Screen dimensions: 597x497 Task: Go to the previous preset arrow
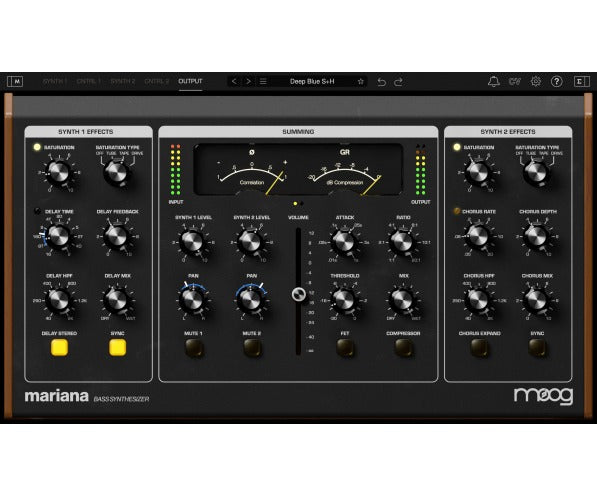234,82
